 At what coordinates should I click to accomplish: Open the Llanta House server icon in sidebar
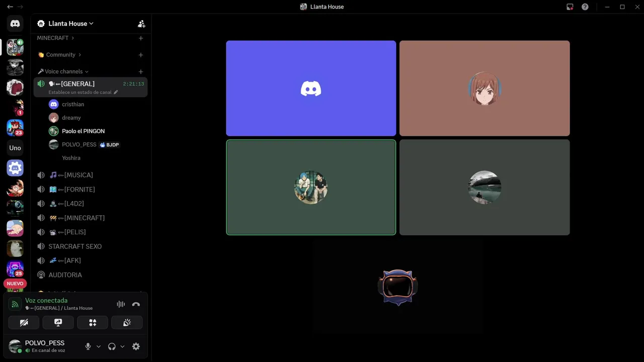pos(15,47)
